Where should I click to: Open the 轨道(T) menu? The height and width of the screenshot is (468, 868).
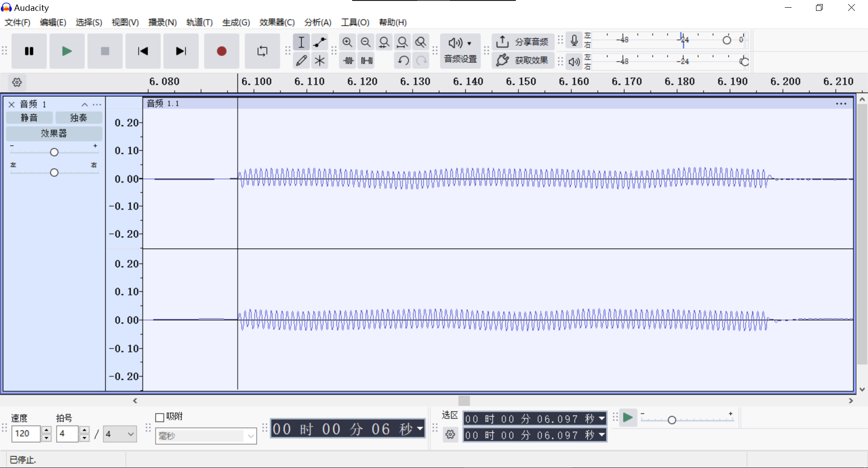pyautogui.click(x=199, y=22)
